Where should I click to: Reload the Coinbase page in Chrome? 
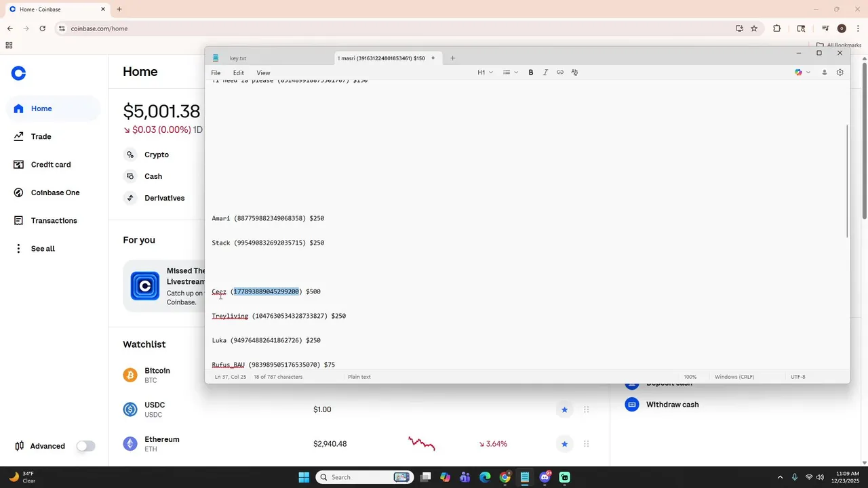pos(42,28)
